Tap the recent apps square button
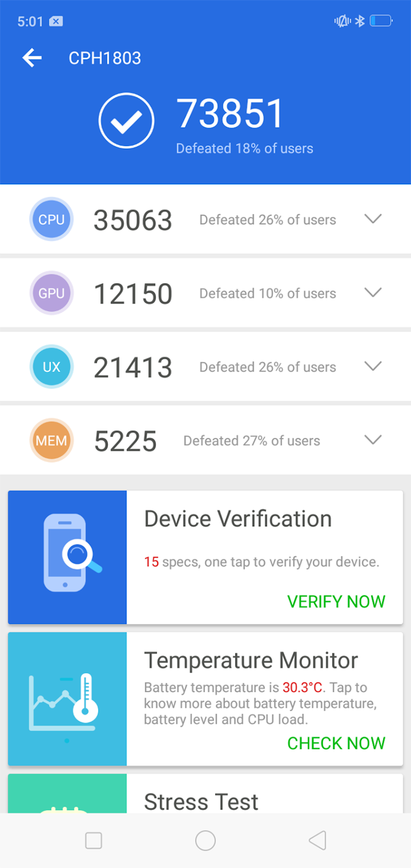 (94, 840)
